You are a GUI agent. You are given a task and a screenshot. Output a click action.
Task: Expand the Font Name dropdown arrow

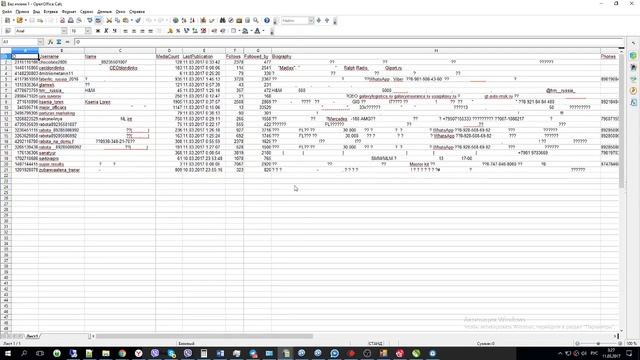(x=64, y=31)
